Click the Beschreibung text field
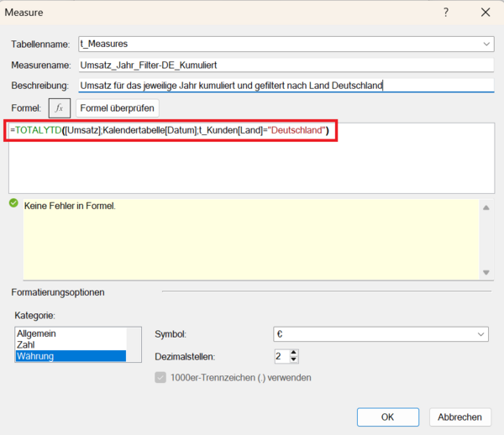The width and height of the screenshot is (504, 435). click(x=284, y=85)
